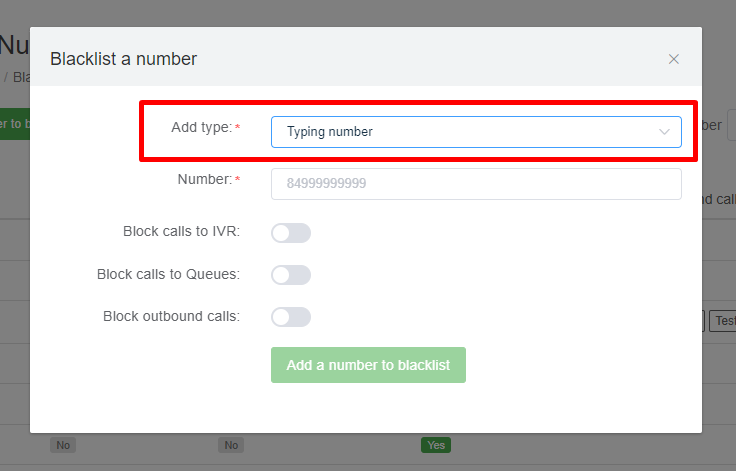Screen dimensions: 736x471
Task: Click the green Yes badge
Action: [x=435, y=445]
